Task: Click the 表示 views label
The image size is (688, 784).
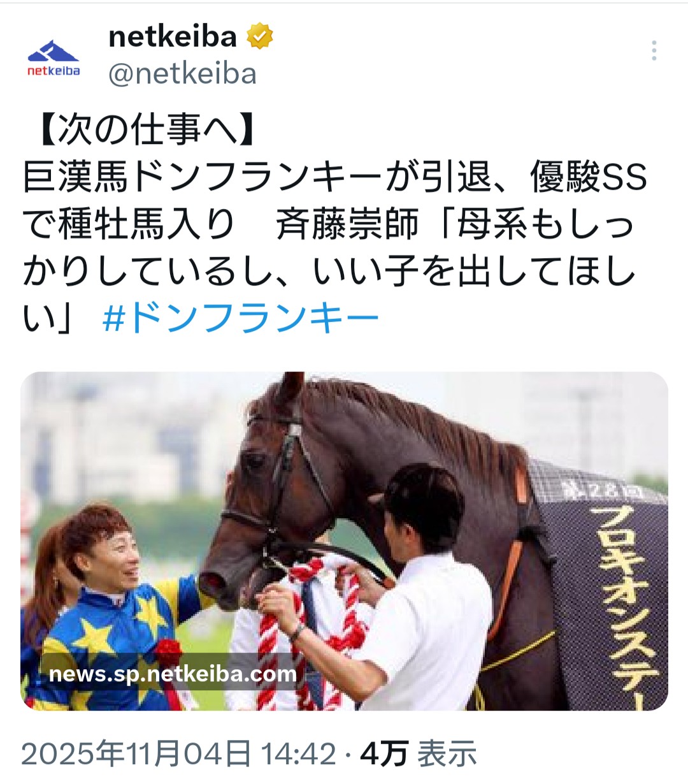Action: point(447,755)
